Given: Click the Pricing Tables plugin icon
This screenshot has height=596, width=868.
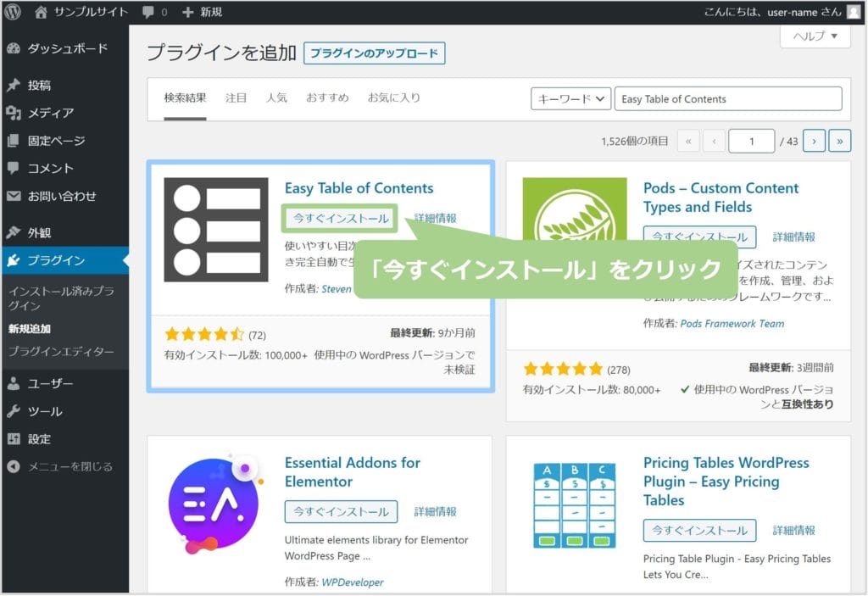Looking at the screenshot, I should [575, 505].
